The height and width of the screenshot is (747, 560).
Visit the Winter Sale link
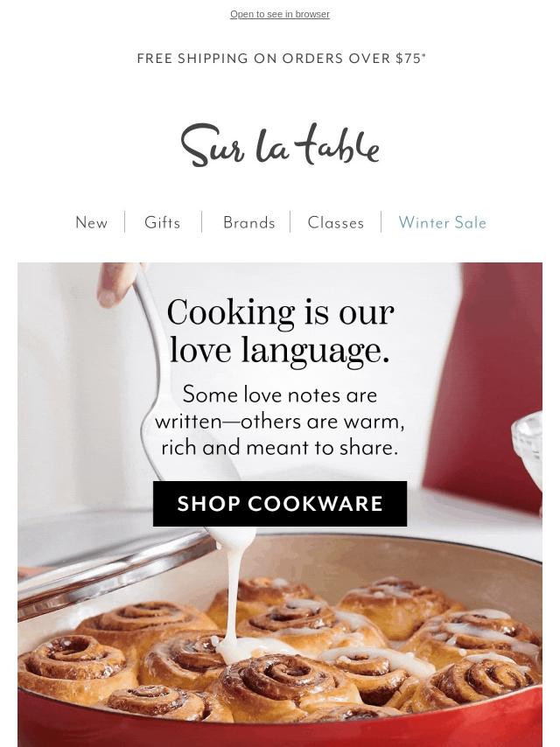442,222
